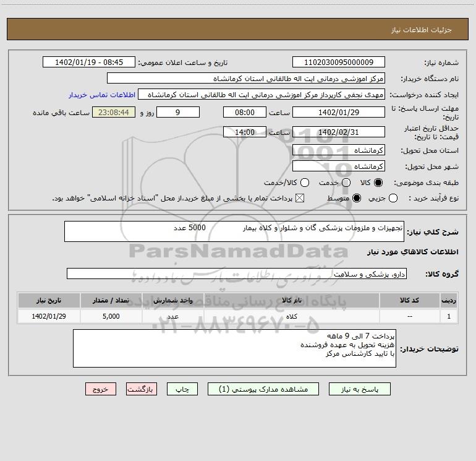Click the delivery city field 'کرمانشاه'
This screenshot has width=476, height=461.
click(x=339, y=166)
